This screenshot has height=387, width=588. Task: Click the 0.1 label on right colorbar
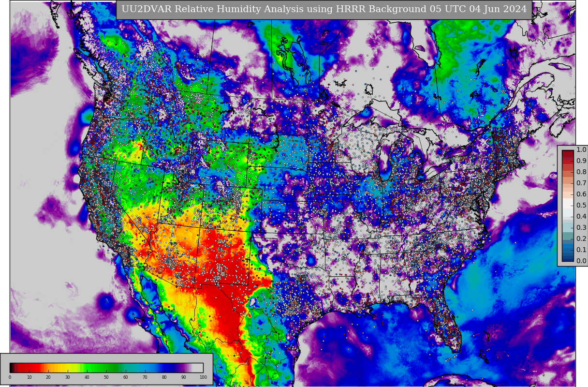pos(581,250)
